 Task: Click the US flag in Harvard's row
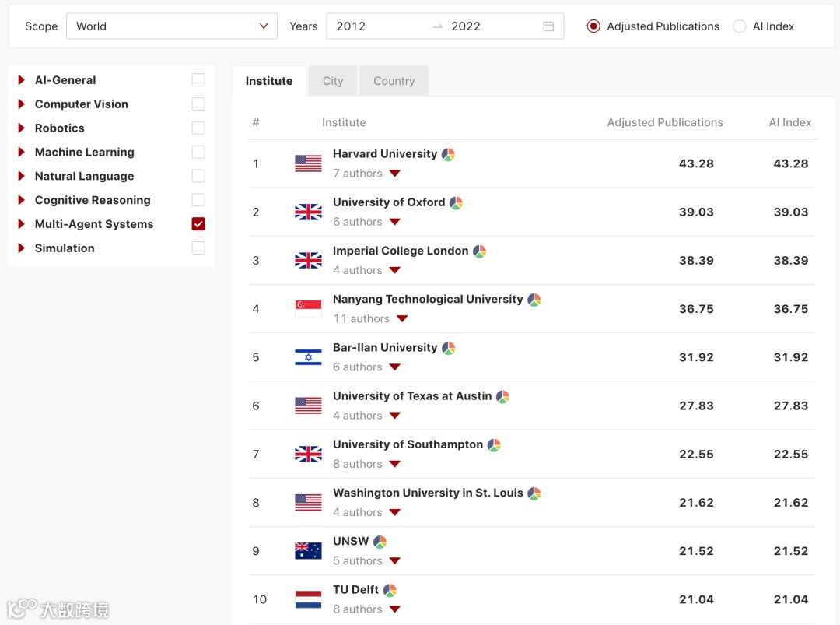308,163
